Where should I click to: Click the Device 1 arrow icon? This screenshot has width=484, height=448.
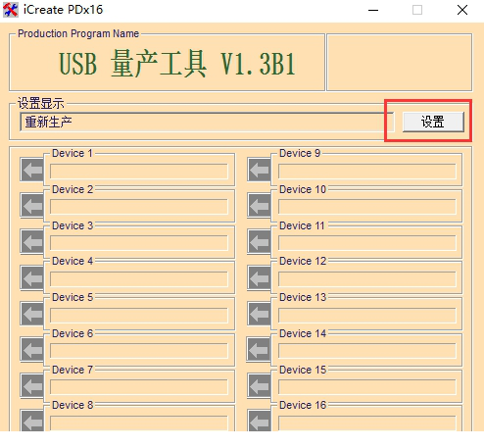[32, 170]
